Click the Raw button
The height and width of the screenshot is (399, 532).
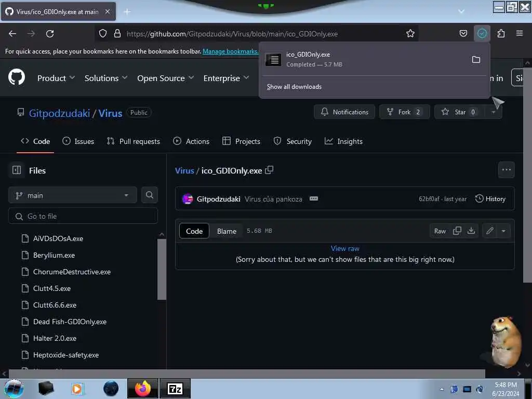point(440,231)
